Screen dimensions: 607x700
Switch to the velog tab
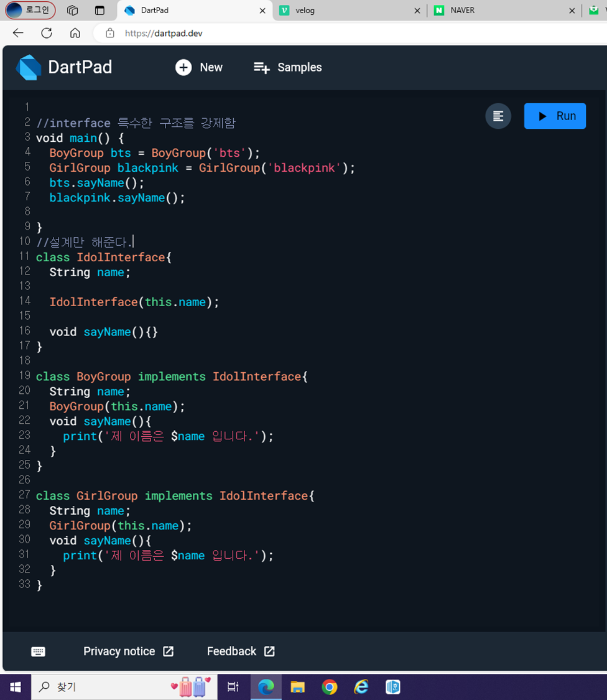click(x=350, y=11)
